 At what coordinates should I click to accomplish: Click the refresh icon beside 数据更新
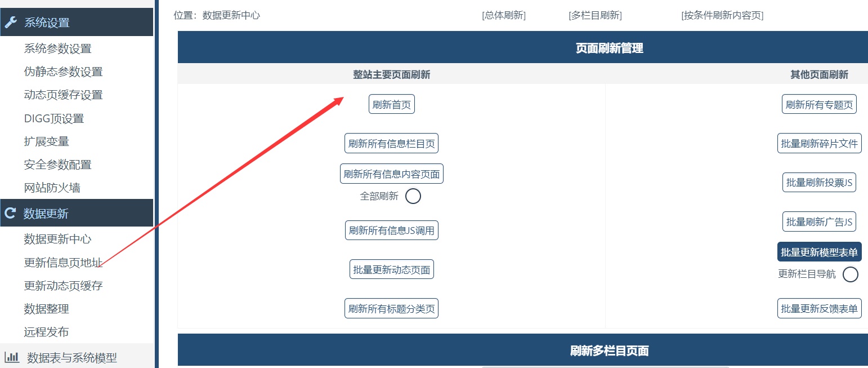point(11,213)
